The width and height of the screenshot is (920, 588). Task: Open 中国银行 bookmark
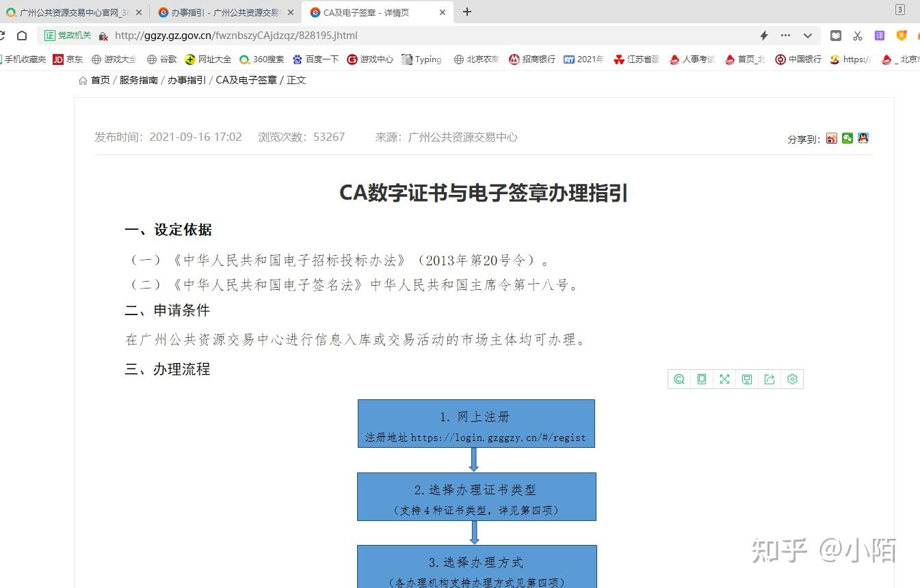[798, 59]
